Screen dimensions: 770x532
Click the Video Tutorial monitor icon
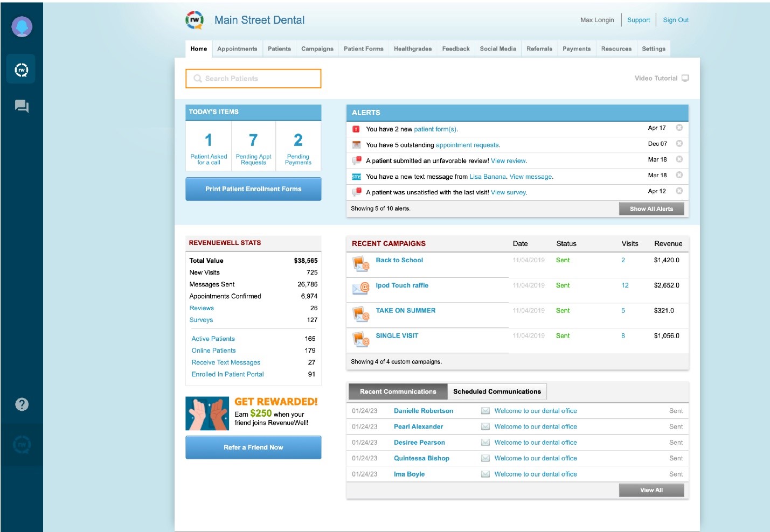tap(685, 78)
